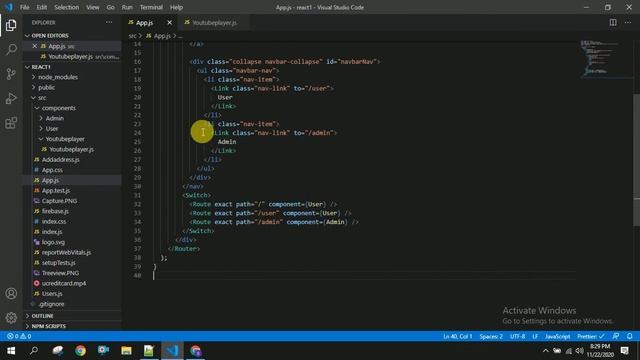Click the taskbar search icon
The height and width of the screenshot is (360, 640).
tap(34, 351)
